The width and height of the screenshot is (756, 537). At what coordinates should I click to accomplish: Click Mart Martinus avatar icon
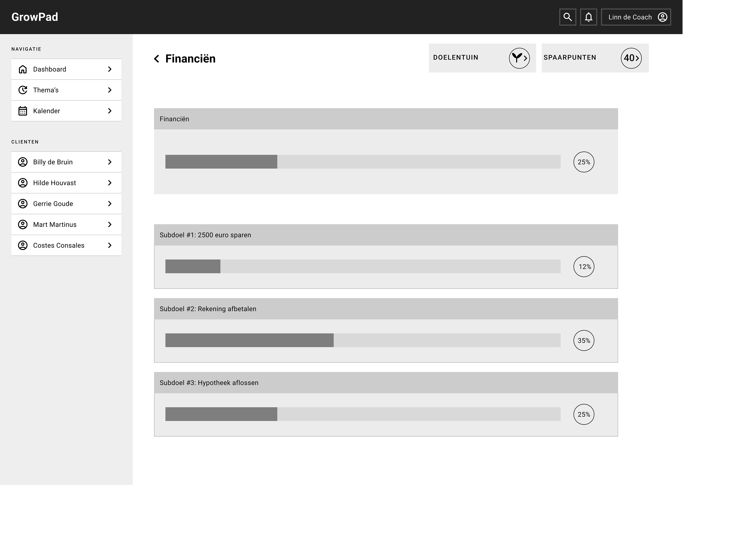pyautogui.click(x=22, y=224)
